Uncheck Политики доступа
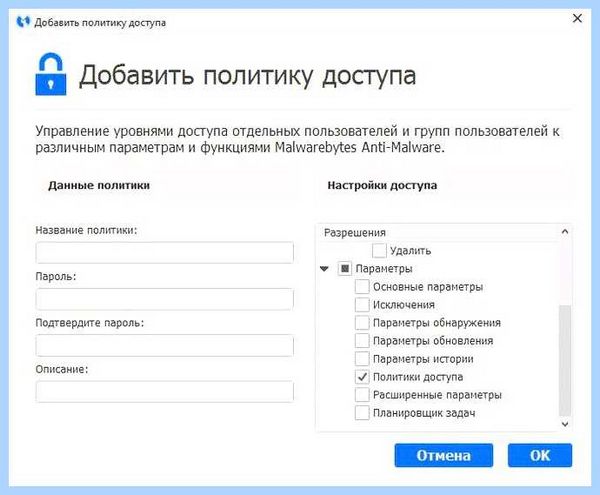The width and height of the screenshot is (600, 495). coord(362,377)
